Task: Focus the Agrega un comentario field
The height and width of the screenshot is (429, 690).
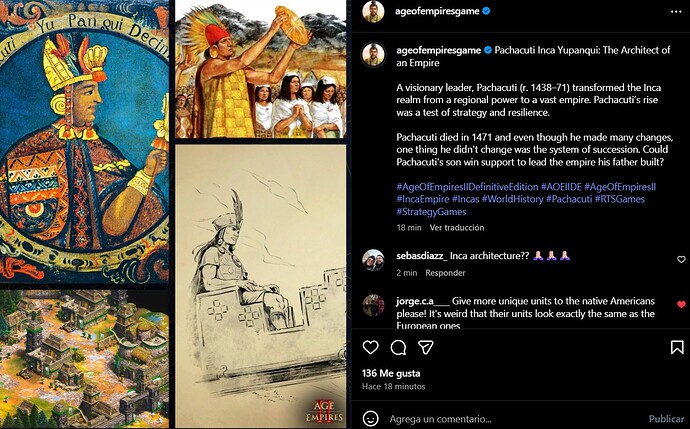Action: click(x=515, y=418)
